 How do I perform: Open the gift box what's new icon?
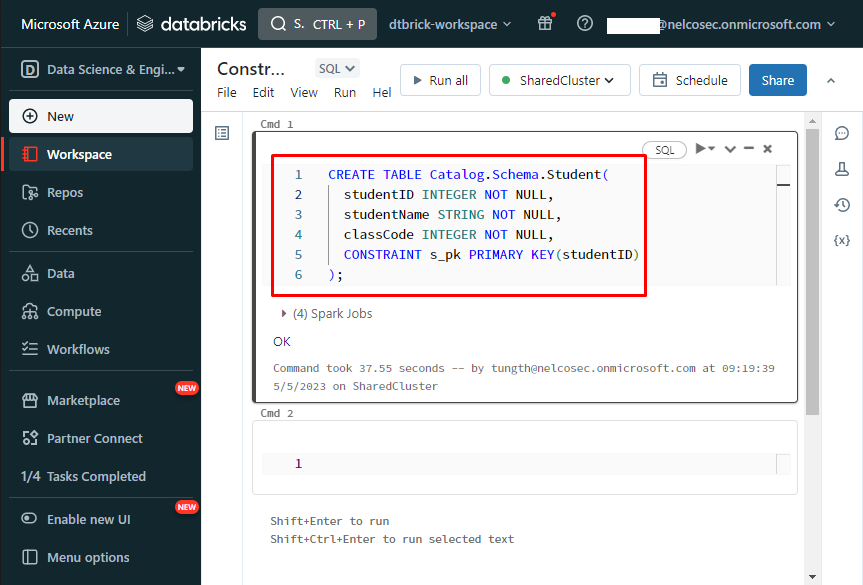click(545, 24)
